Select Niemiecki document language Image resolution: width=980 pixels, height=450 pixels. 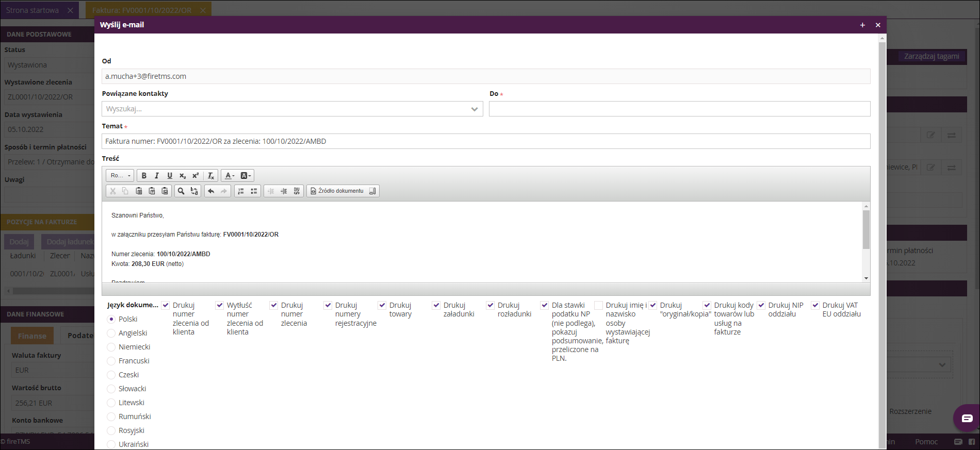tap(111, 347)
